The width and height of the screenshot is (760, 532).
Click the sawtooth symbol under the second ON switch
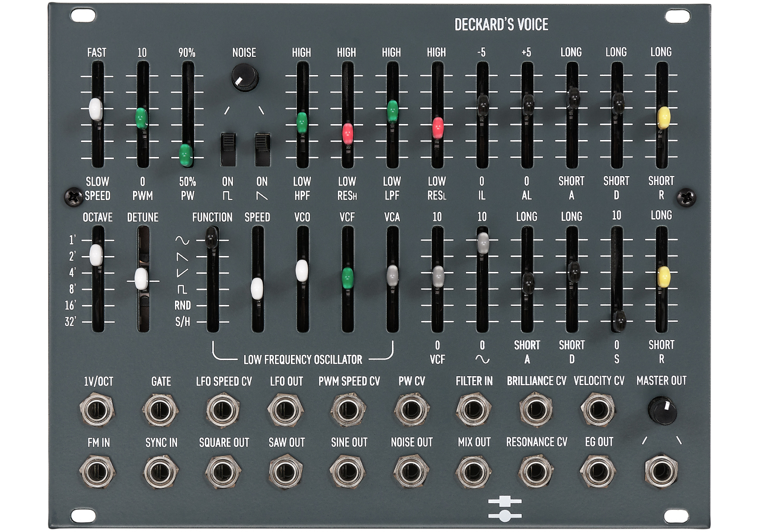tap(262, 196)
